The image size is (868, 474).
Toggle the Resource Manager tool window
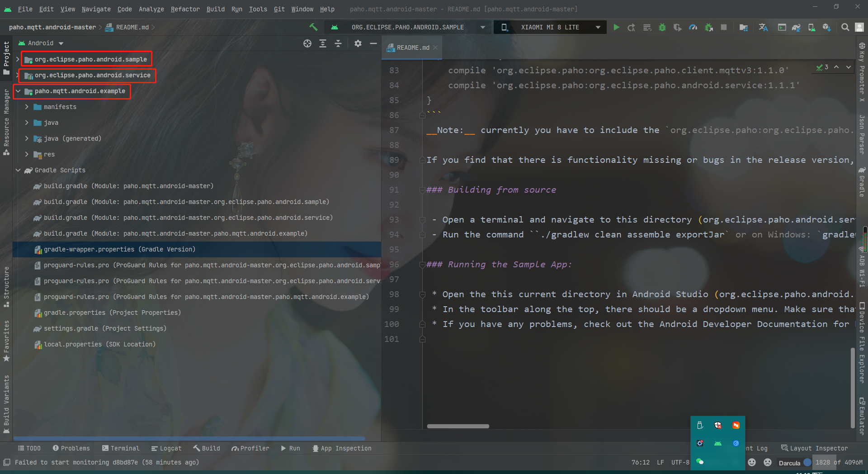[6, 122]
